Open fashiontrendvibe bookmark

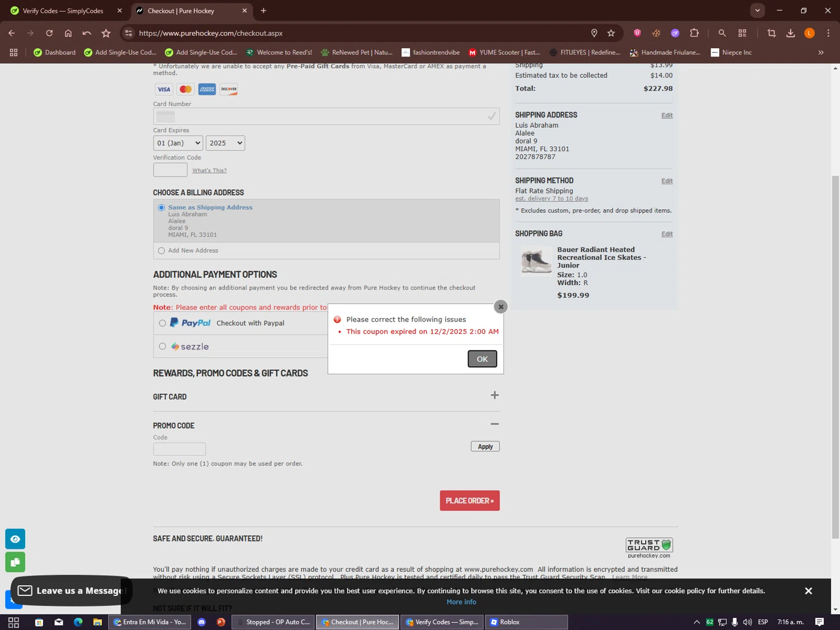click(x=431, y=53)
